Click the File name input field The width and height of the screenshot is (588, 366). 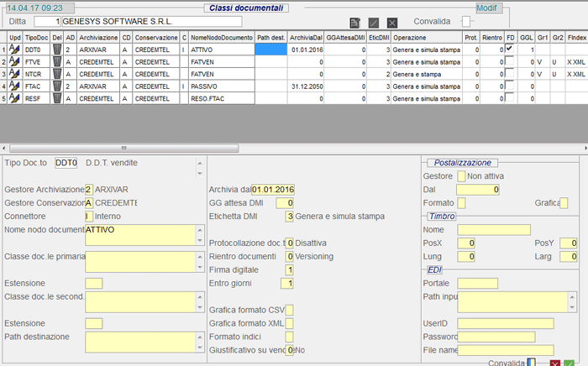click(x=506, y=350)
